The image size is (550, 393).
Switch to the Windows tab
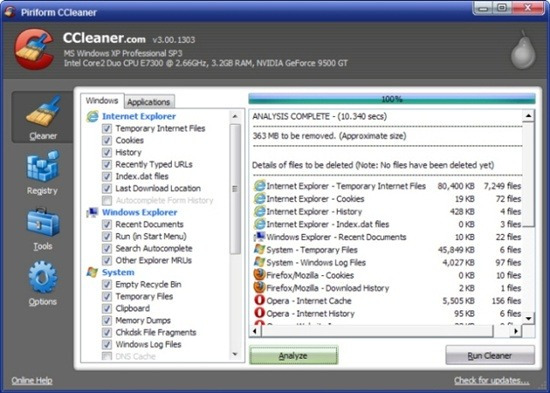[x=102, y=101]
